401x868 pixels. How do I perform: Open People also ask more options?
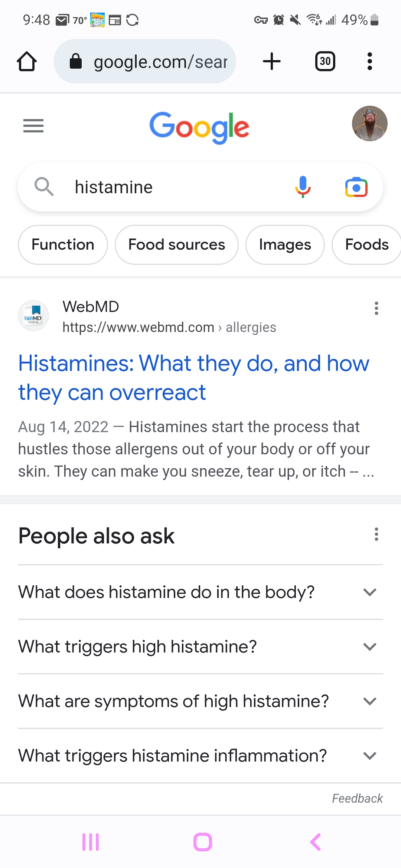point(376,534)
